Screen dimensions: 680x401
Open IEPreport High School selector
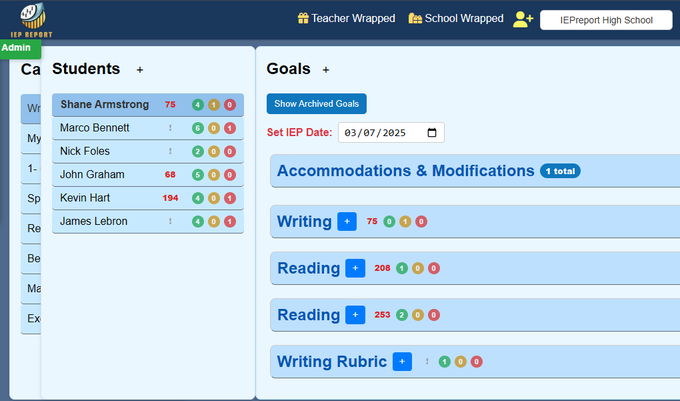pyautogui.click(x=606, y=20)
